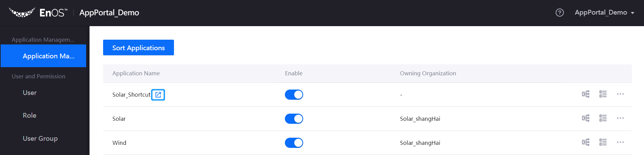644x155 pixels.
Task: Open list icon for Solar_Shortcut row
Action: 603,94
